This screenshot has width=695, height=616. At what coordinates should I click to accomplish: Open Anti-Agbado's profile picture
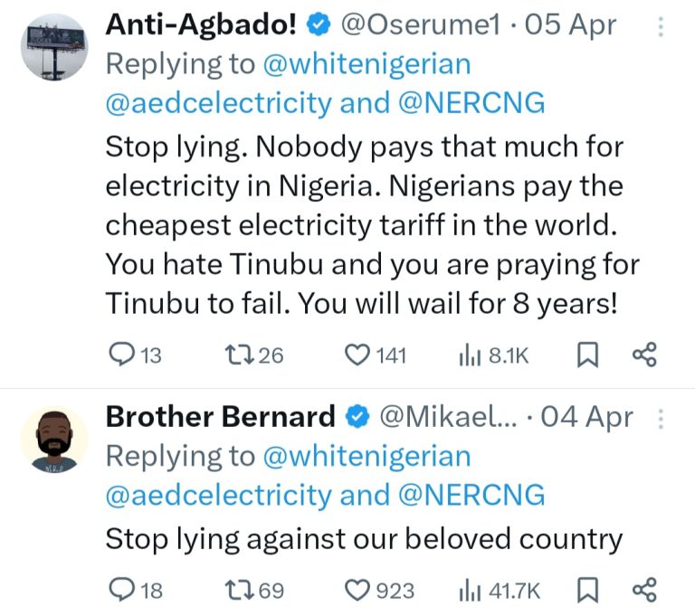54,45
